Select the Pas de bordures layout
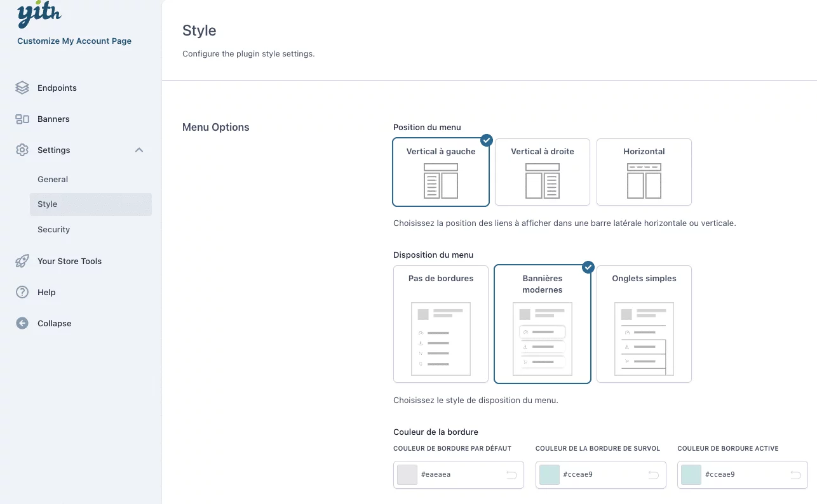 pyautogui.click(x=440, y=324)
